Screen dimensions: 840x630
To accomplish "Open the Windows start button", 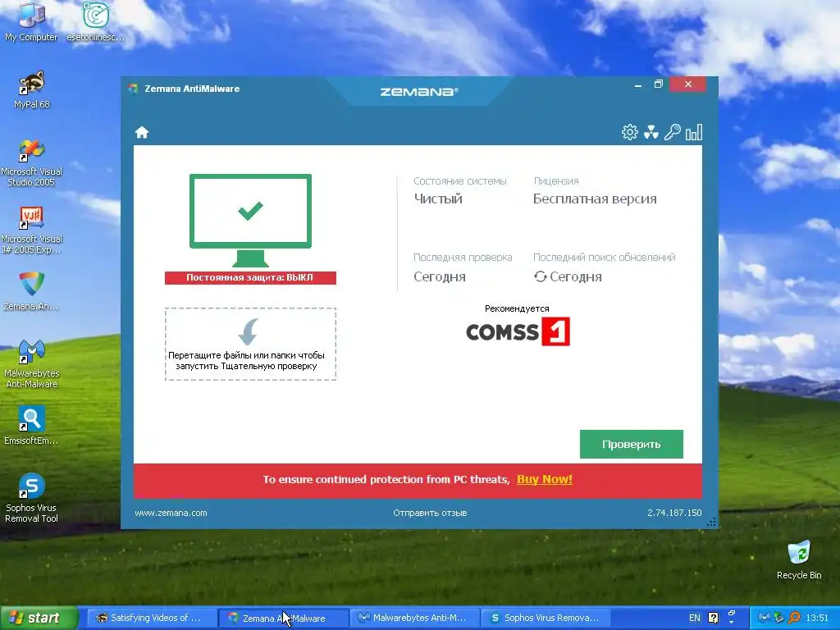I will coord(39,618).
